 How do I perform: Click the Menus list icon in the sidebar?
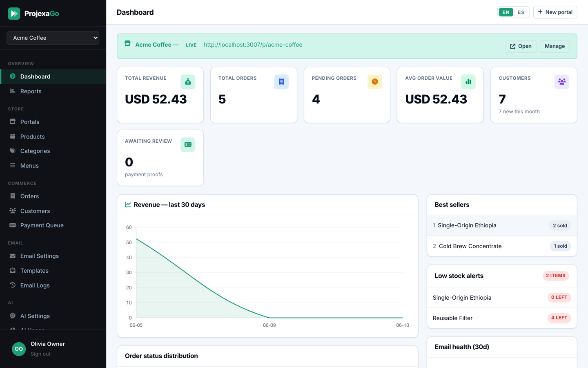pos(13,165)
